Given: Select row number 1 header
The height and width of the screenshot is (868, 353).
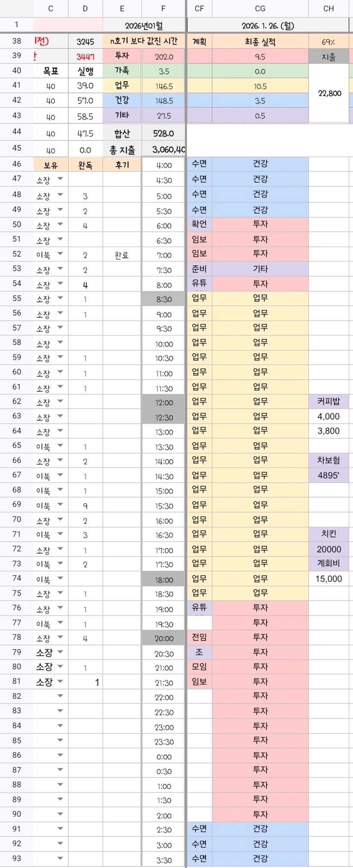Looking at the screenshot, I should (x=17, y=25).
